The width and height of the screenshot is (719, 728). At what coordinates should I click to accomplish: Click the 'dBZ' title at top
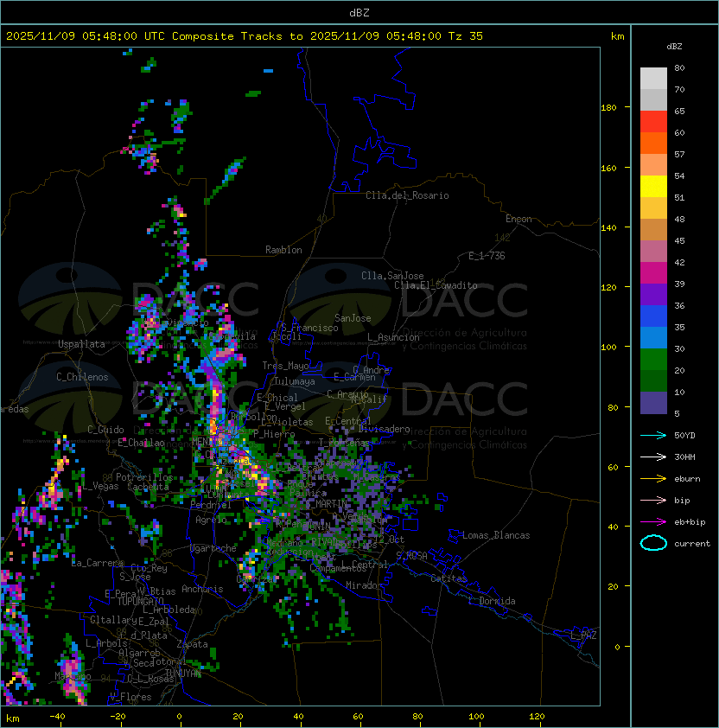coord(359,12)
